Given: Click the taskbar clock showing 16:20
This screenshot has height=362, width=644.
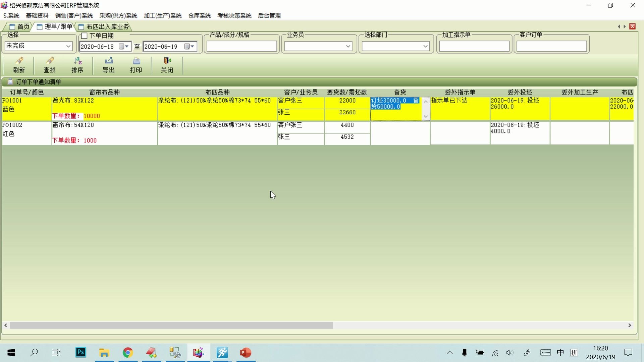Looking at the screenshot, I should click(x=600, y=353).
